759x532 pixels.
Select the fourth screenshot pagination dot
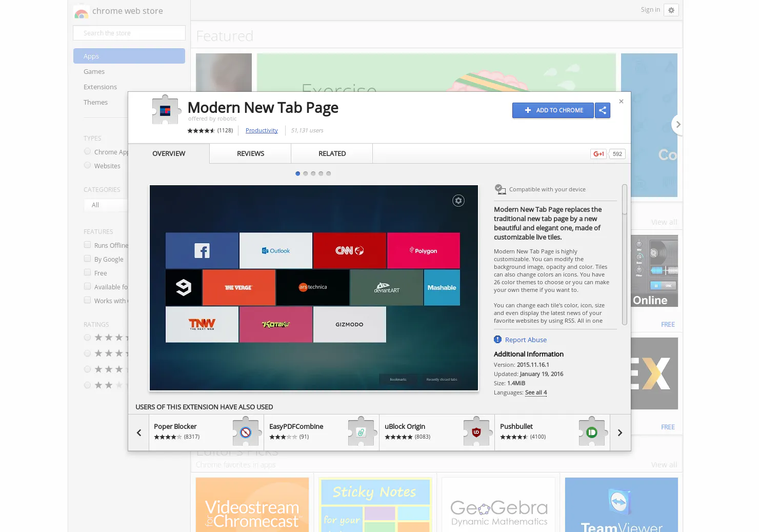(x=321, y=173)
